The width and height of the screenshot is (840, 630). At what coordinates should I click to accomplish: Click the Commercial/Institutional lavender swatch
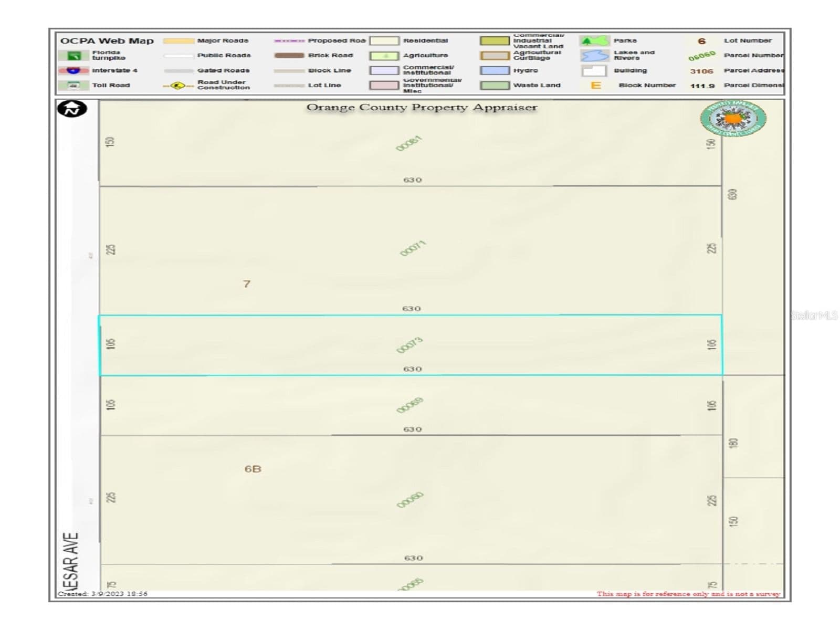coord(384,70)
